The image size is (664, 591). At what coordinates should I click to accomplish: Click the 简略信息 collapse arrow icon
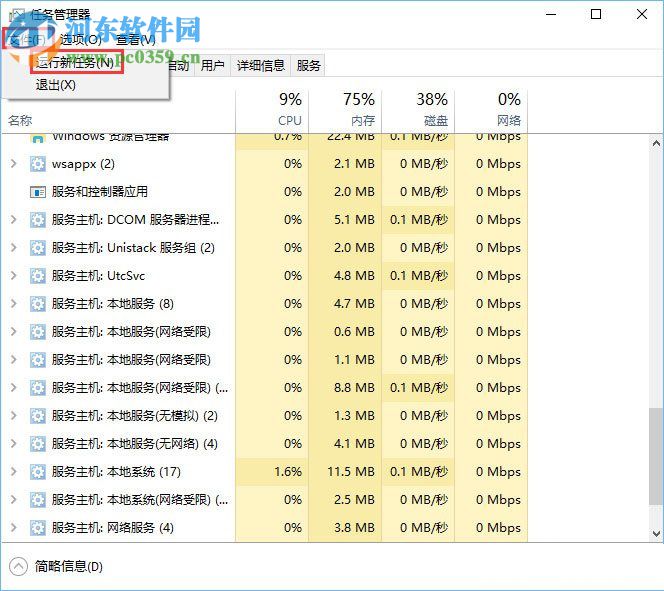(18, 566)
